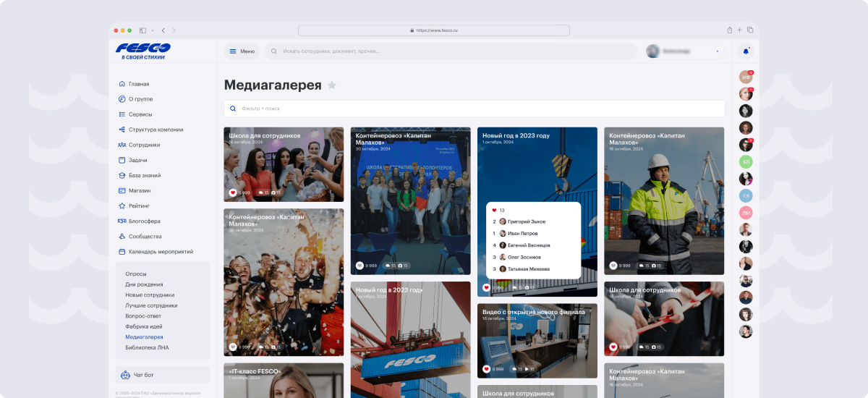Open Календарь мероприятий calendar icon

coord(122,252)
